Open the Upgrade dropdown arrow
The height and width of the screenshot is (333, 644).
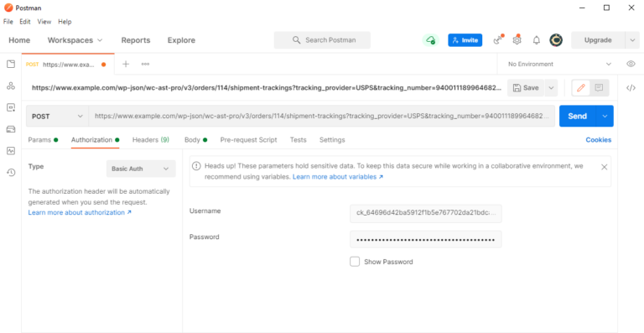(x=631, y=40)
